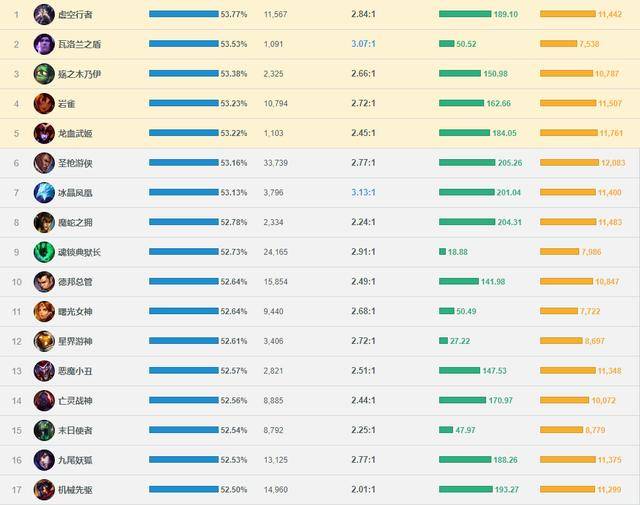The height and width of the screenshot is (505, 640).
Task: Open the 恶魔小丑 champion avatar
Action: [x=44, y=371]
